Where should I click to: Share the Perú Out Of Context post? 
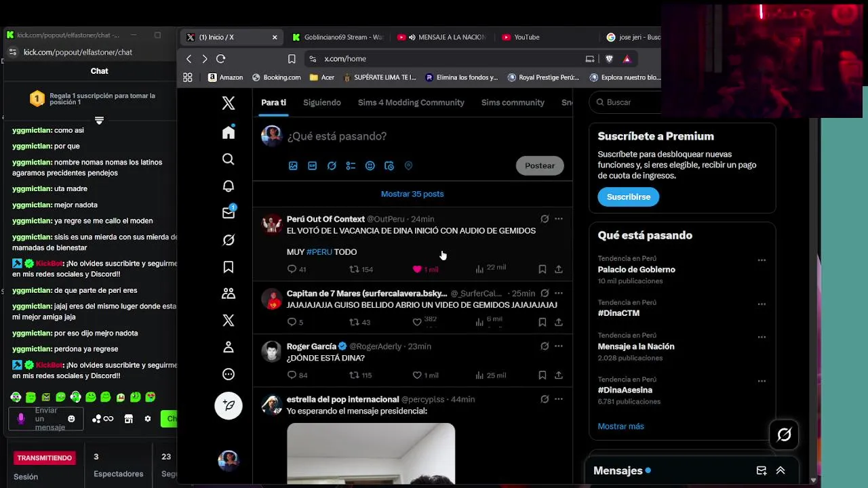559,269
